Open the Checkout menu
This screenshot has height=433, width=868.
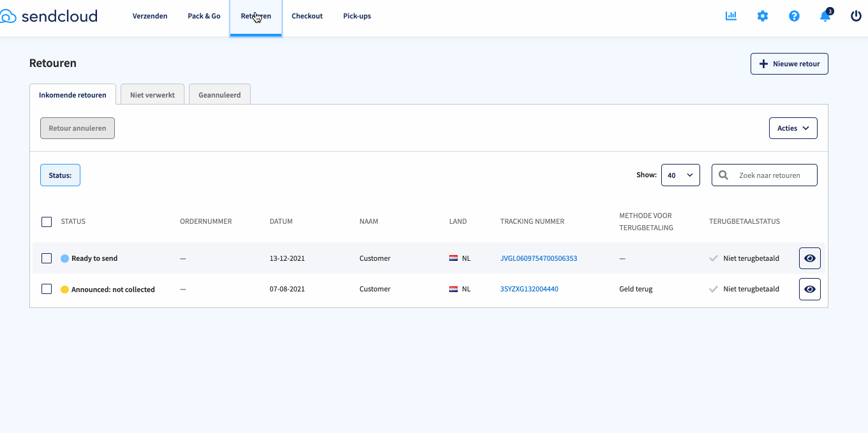click(307, 16)
